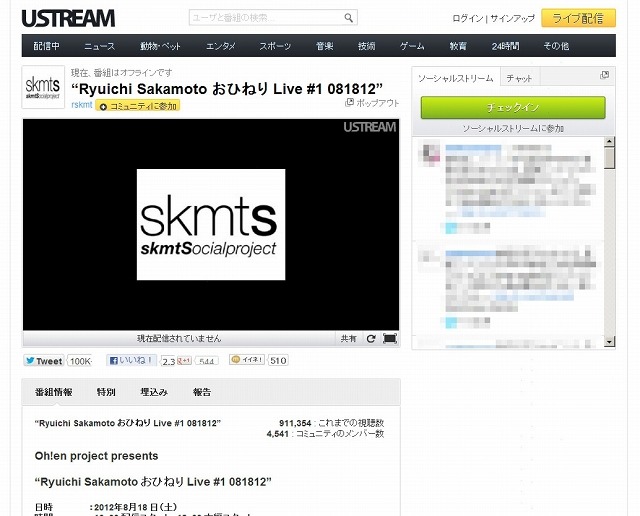Open ニュース category

point(100,46)
